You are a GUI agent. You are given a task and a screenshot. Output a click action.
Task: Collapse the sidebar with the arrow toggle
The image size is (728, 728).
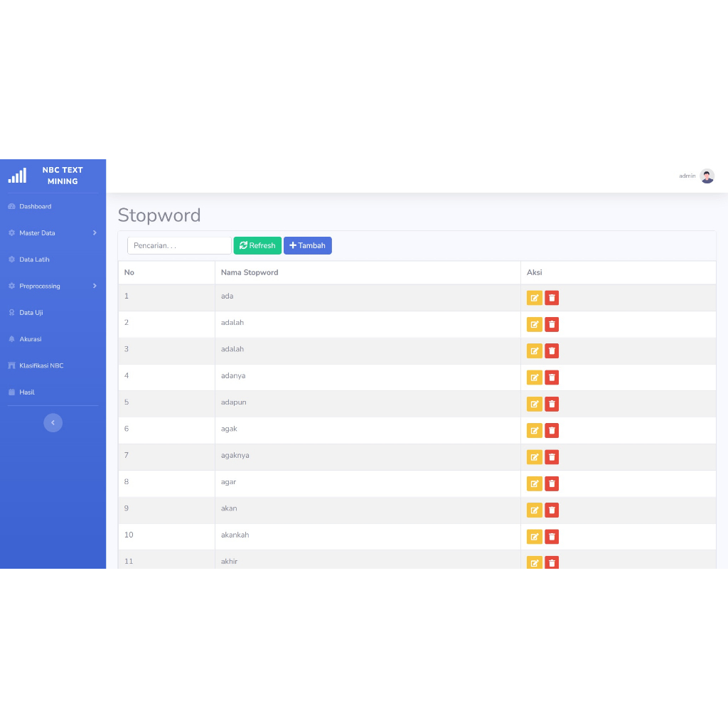tap(53, 422)
